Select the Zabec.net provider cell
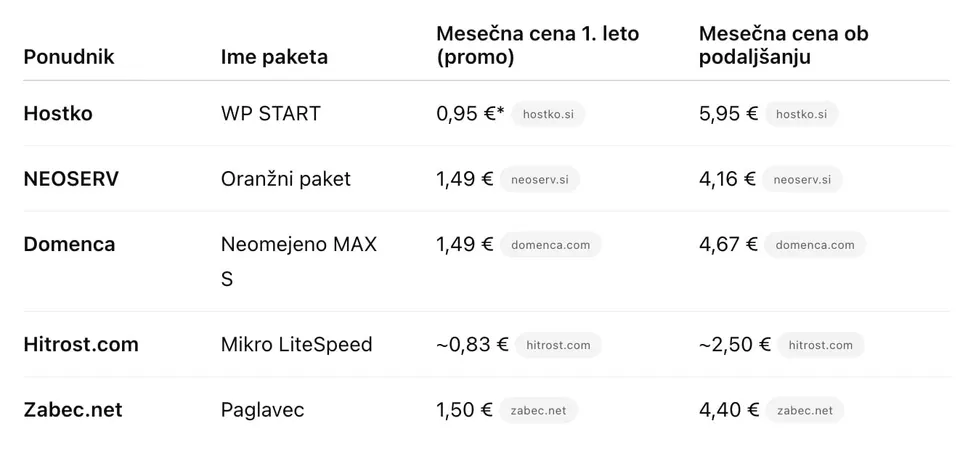The height and width of the screenshot is (460, 960). pos(73,410)
